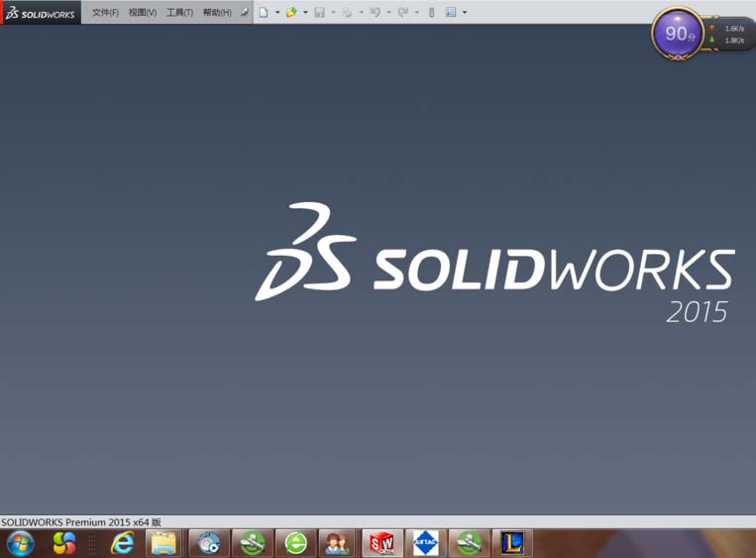Click the Undo icon

coord(376,13)
